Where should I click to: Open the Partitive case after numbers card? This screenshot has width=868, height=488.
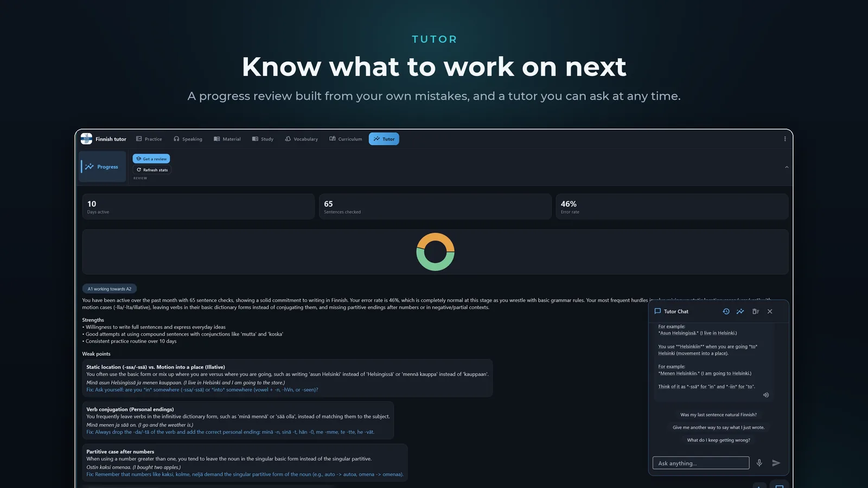pyautogui.click(x=245, y=463)
